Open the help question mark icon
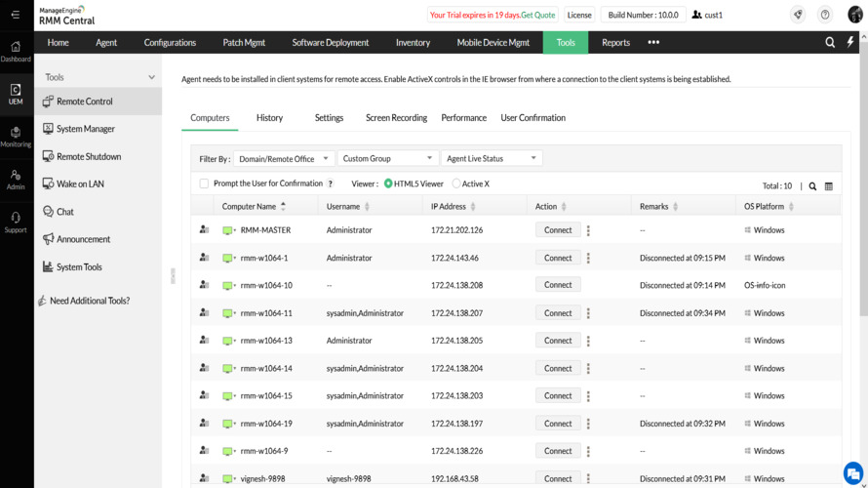This screenshot has width=868, height=488. (x=825, y=15)
